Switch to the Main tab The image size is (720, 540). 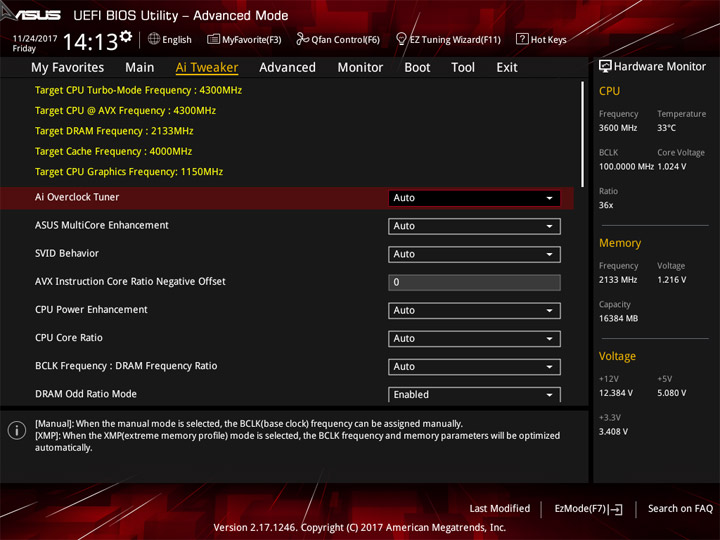click(x=140, y=68)
